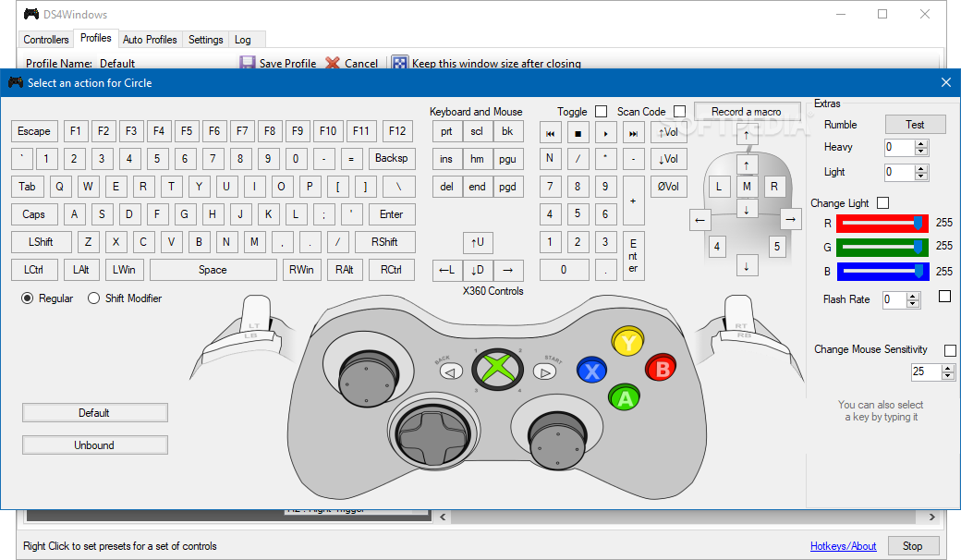Image resolution: width=961 pixels, height=560 pixels.
Task: Adjust the blue B color slider
Action: pos(882,272)
